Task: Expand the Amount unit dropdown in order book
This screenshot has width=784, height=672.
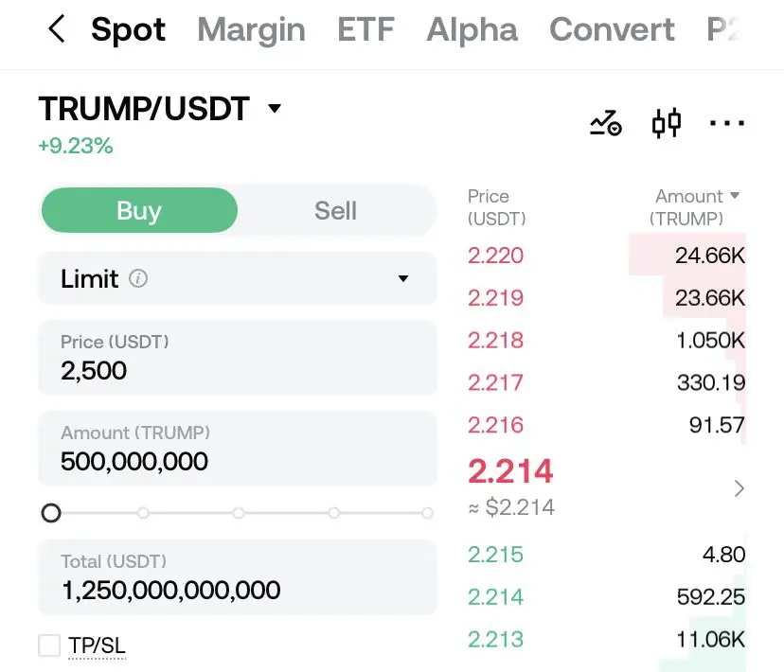Action: [735, 195]
